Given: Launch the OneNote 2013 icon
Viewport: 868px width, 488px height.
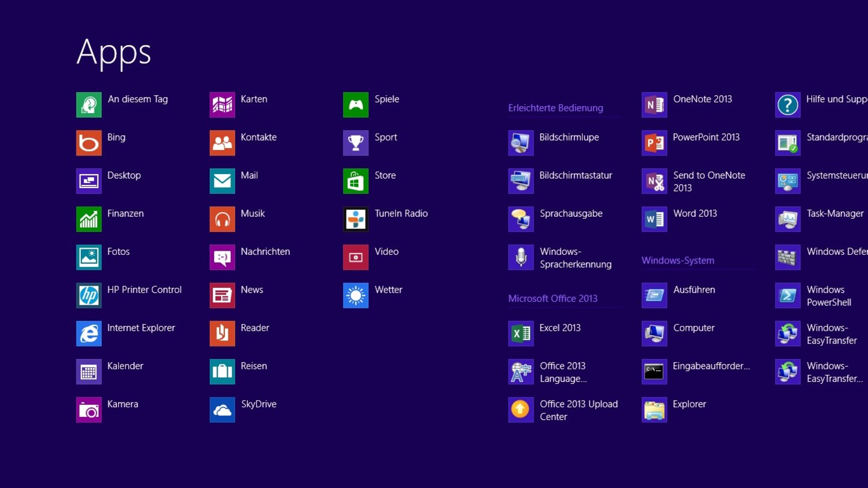Looking at the screenshot, I should [x=655, y=105].
